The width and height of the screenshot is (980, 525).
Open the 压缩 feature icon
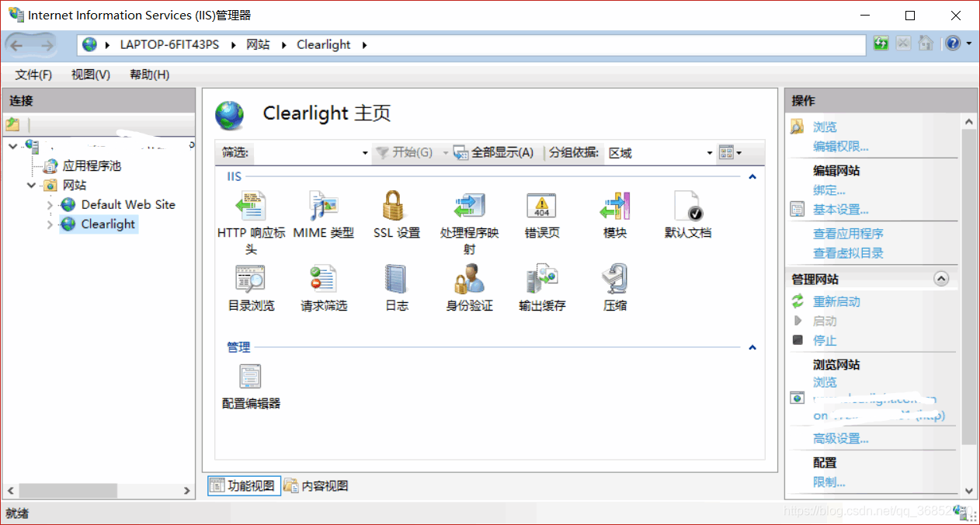pos(615,279)
